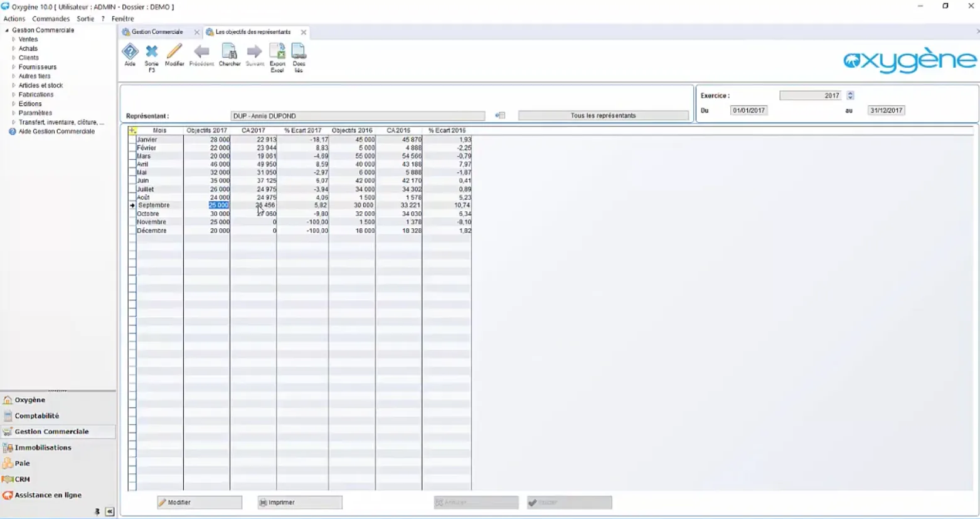Click the pin icon at sidebar bottom

point(97,511)
